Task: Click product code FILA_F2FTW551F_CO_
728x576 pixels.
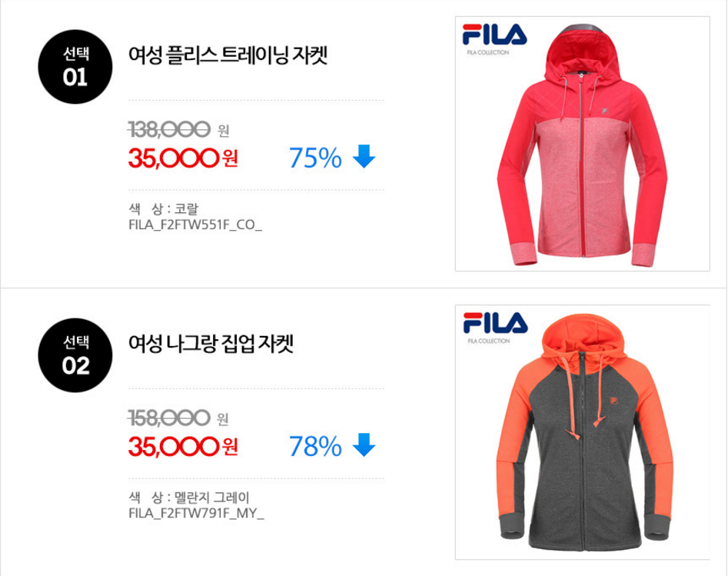Action: (x=195, y=225)
